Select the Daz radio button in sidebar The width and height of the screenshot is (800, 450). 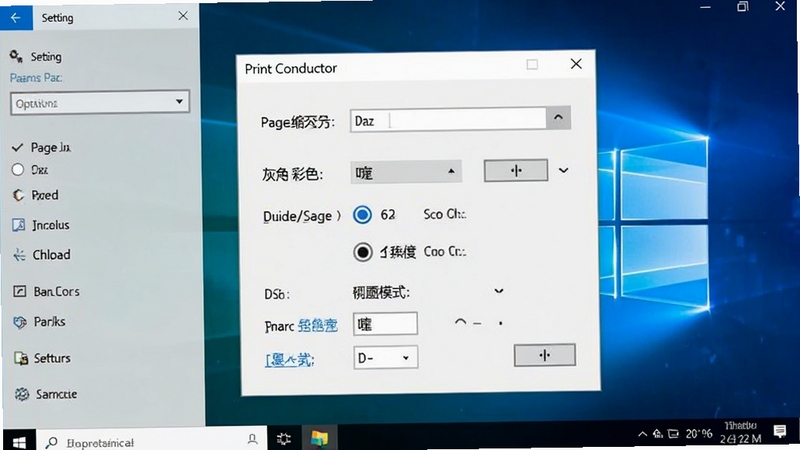point(18,169)
